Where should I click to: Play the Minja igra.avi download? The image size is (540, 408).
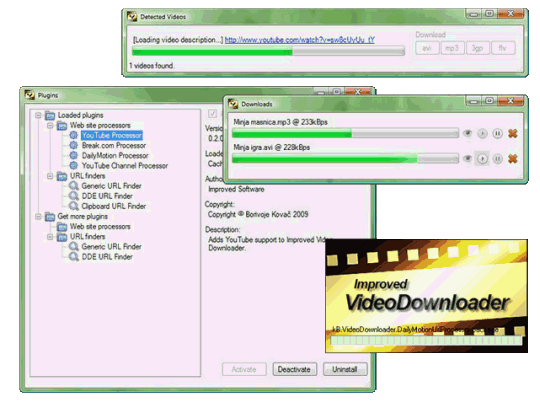[x=482, y=158]
